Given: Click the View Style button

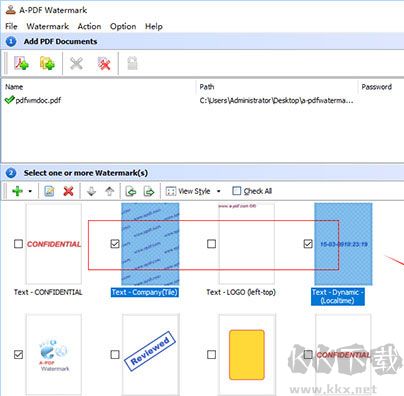Looking at the screenshot, I should tap(188, 191).
